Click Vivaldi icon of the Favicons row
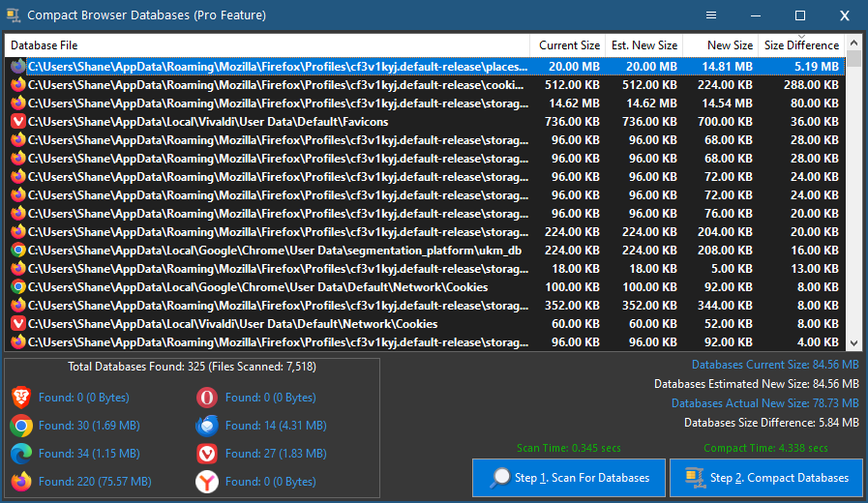Image resolution: width=868 pixels, height=503 pixels. [x=18, y=122]
